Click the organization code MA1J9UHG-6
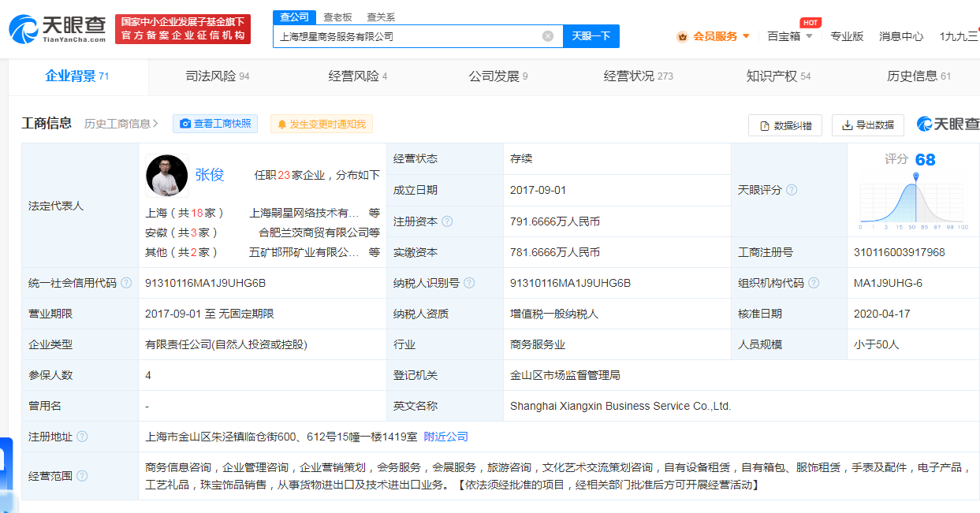The width and height of the screenshot is (980, 513). click(x=888, y=283)
